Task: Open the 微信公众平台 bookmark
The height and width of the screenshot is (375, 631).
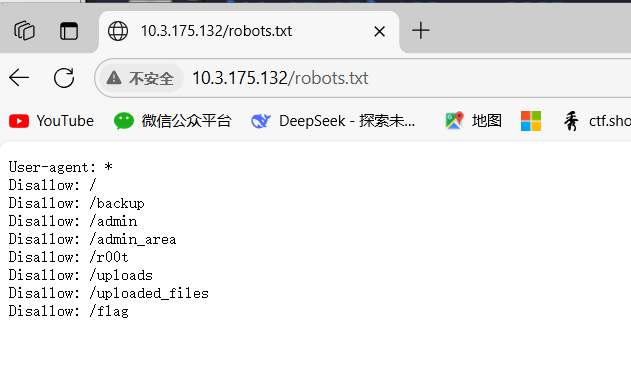Action: point(173,121)
